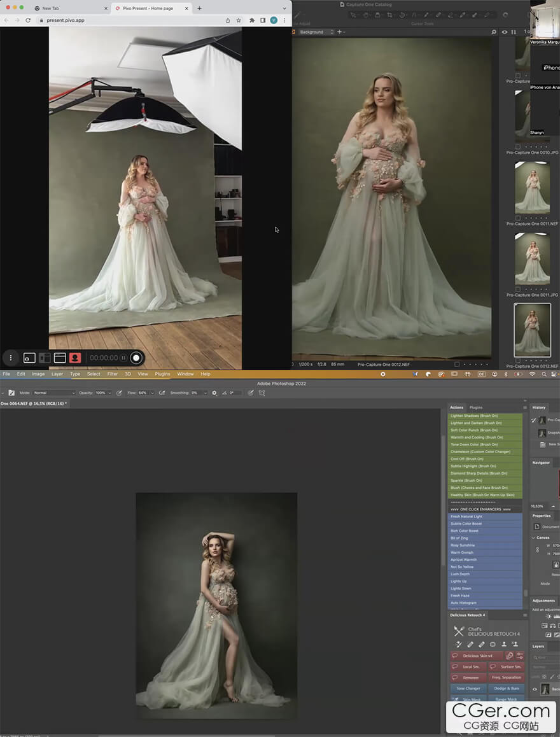Click the Tone Changer button
This screenshot has height=737, width=560.
pyautogui.click(x=468, y=688)
